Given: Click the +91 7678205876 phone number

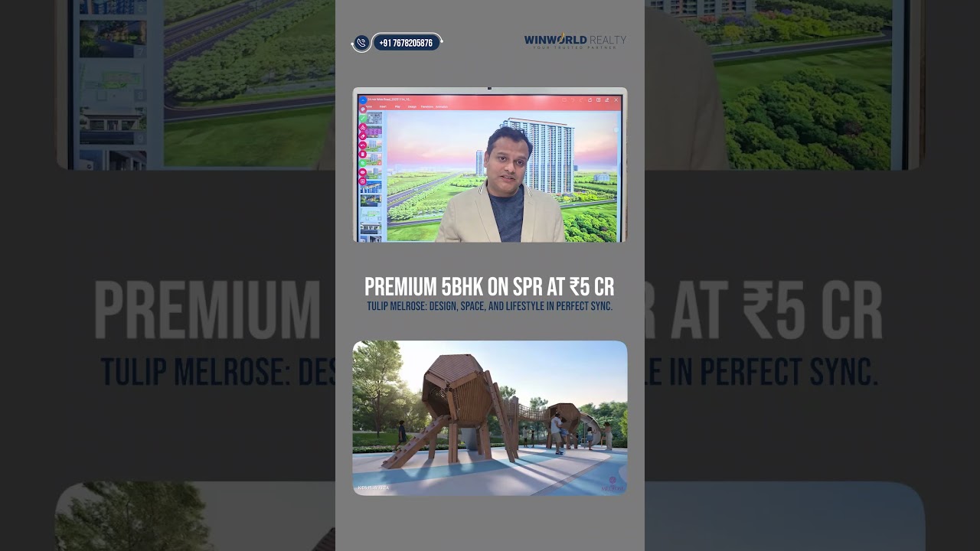Looking at the screenshot, I should coord(406,43).
